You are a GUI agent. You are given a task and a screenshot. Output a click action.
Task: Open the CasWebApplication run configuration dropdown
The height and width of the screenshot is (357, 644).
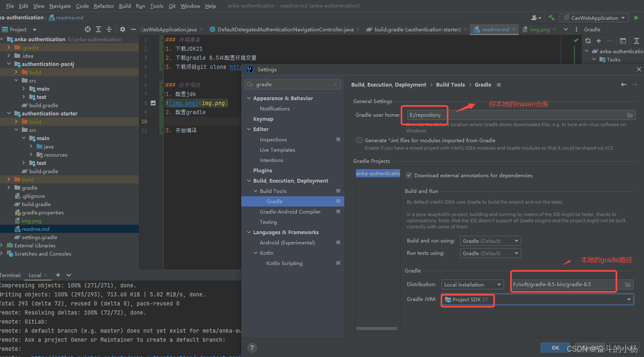[x=594, y=18]
